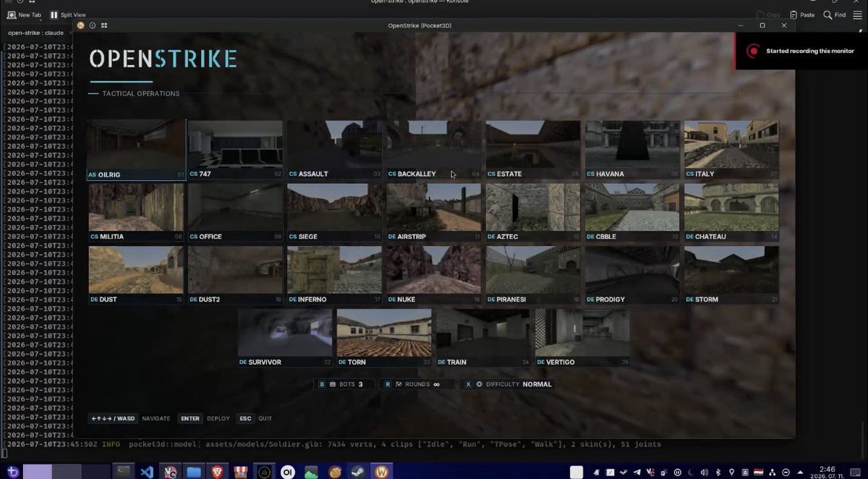The width and height of the screenshot is (868, 479).
Task: Pick the DE PRODIGY map
Action: pos(632,276)
